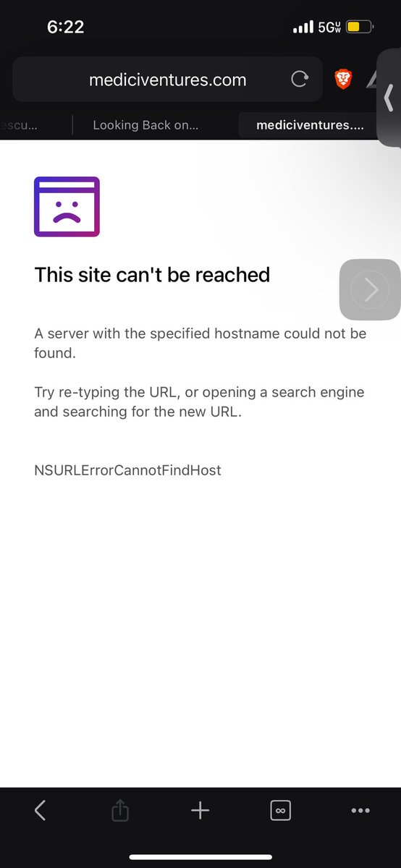Viewport: 401px width, 868px height.
Task: Tap the NSURLErrorCannotFindHost error code text
Action: [x=127, y=470]
